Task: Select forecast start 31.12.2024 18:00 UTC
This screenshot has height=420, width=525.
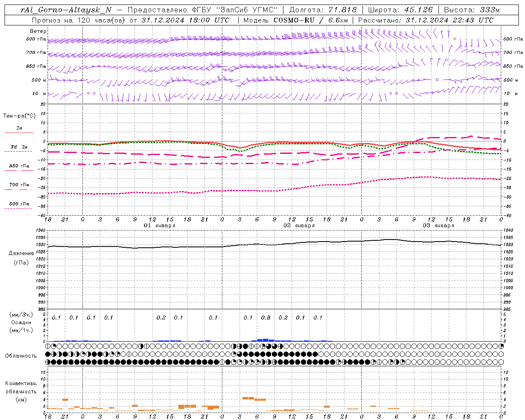Action: pyautogui.click(x=185, y=20)
